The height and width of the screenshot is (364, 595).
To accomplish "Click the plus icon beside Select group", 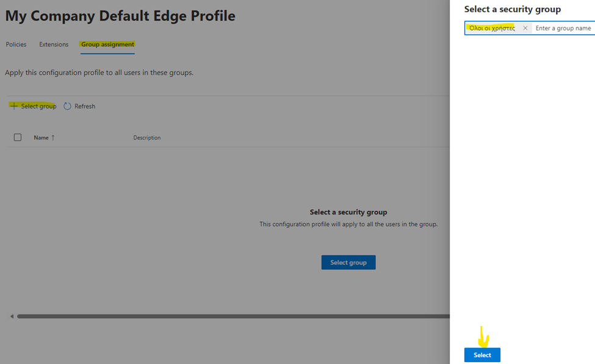I will (x=13, y=106).
